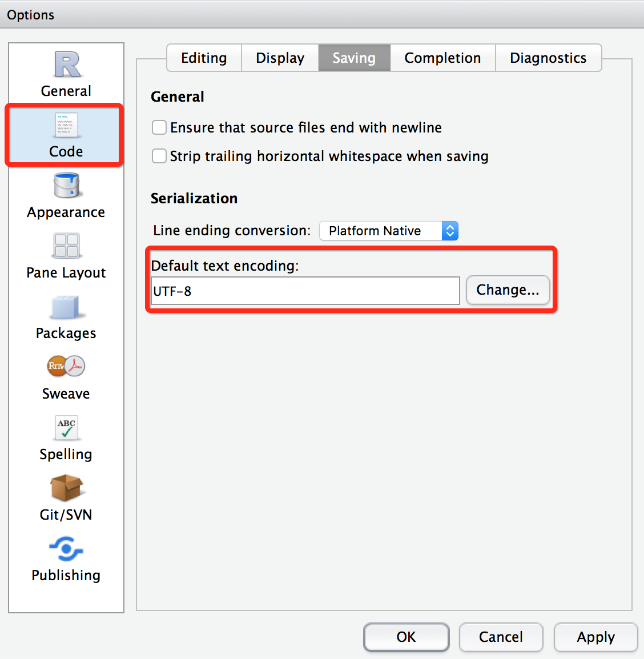Switch to the Editing tab

204,58
